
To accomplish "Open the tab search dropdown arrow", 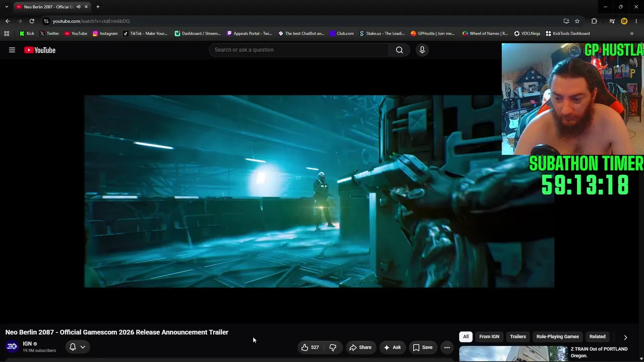I will [x=7, y=7].
